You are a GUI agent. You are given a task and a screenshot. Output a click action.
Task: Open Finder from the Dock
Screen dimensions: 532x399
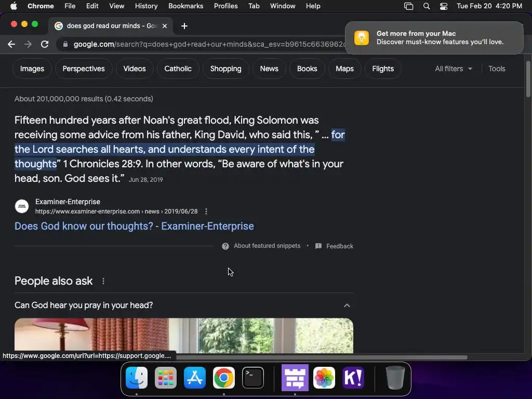coord(137,378)
